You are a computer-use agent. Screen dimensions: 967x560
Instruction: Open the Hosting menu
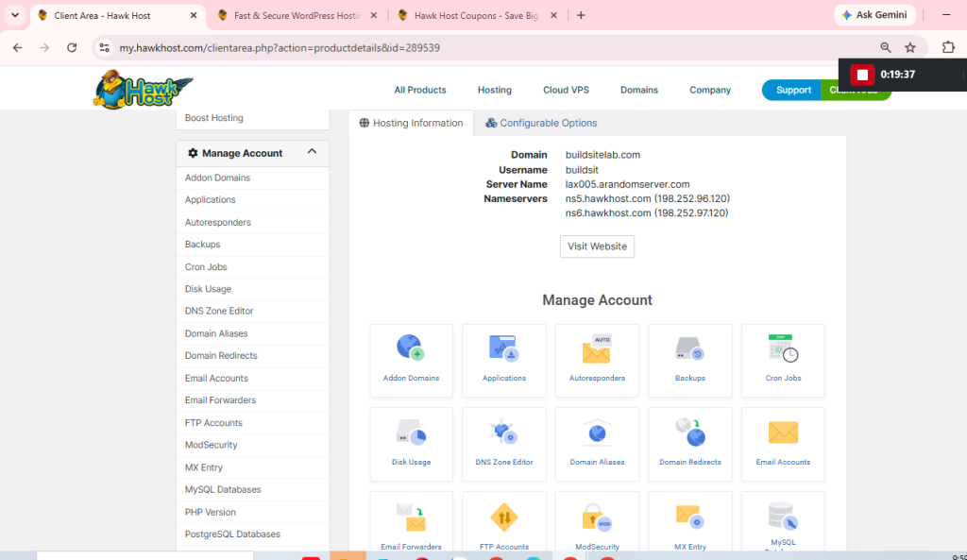click(495, 90)
